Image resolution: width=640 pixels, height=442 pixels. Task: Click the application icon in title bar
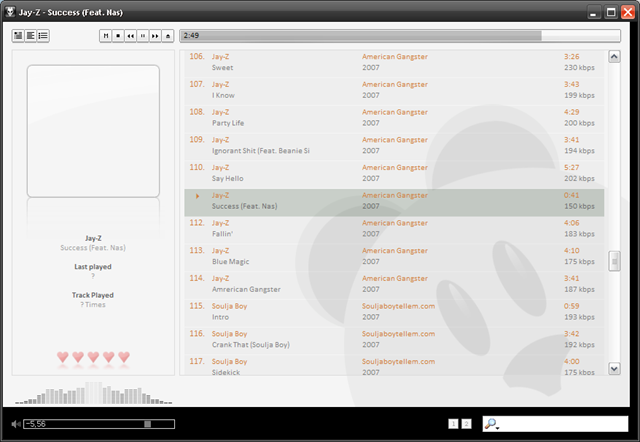[10, 12]
